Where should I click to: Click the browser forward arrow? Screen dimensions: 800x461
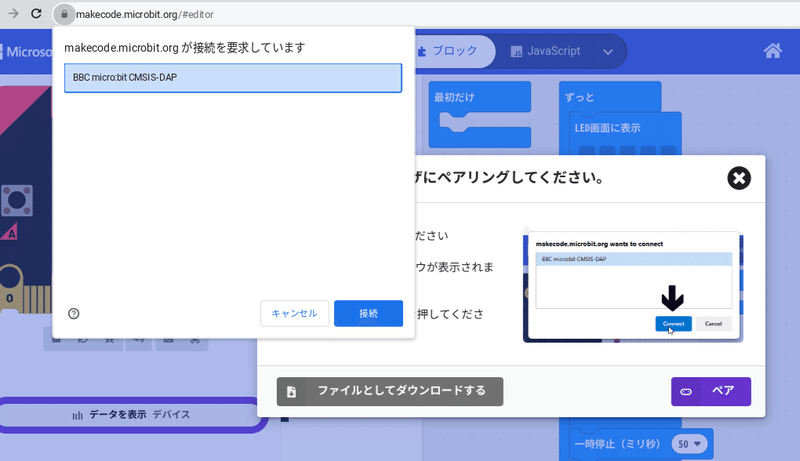coord(13,14)
